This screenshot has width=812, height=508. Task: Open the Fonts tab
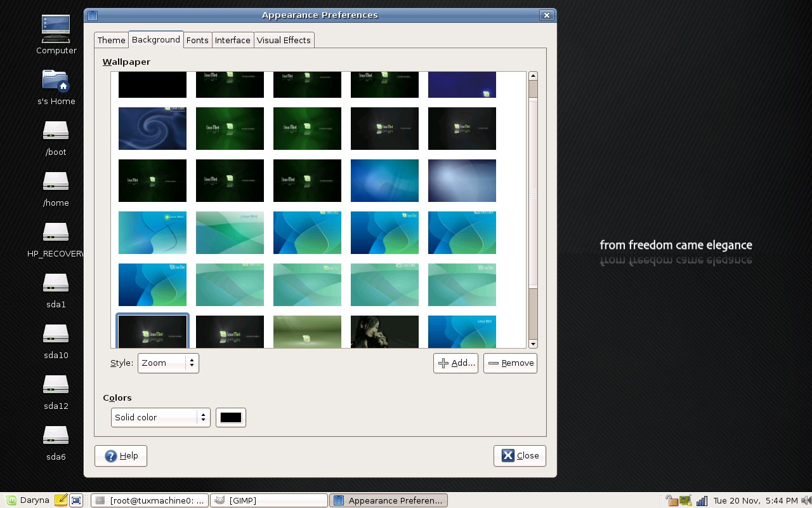coord(197,40)
